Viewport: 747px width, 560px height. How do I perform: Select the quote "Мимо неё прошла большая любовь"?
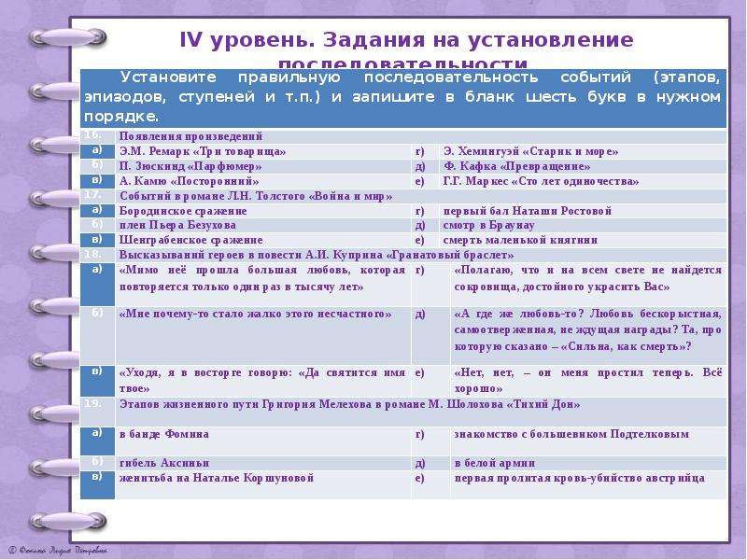pyautogui.click(x=262, y=278)
